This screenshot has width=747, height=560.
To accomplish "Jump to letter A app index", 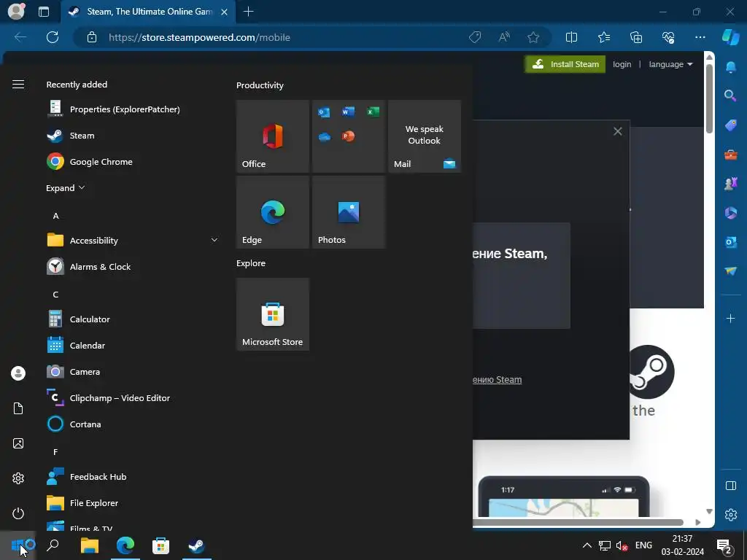I will 55,216.
